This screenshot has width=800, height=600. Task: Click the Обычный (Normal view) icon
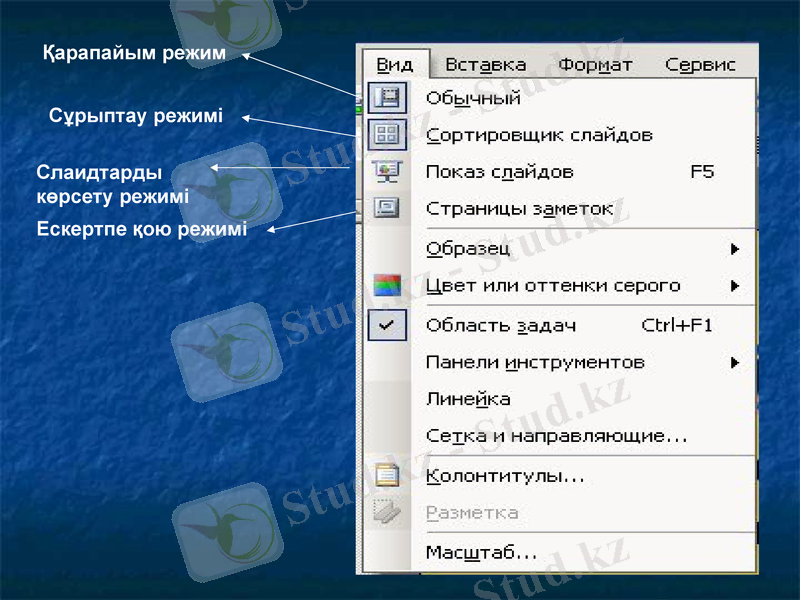(x=386, y=98)
